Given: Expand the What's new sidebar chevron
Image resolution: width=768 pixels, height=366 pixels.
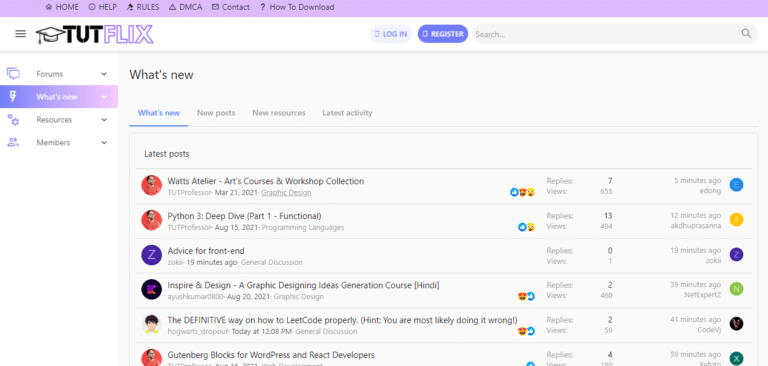Looking at the screenshot, I should pos(104,97).
